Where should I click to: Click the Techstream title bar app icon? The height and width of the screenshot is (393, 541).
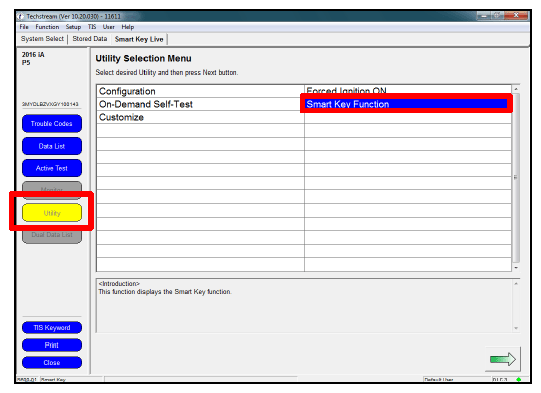point(21,16)
